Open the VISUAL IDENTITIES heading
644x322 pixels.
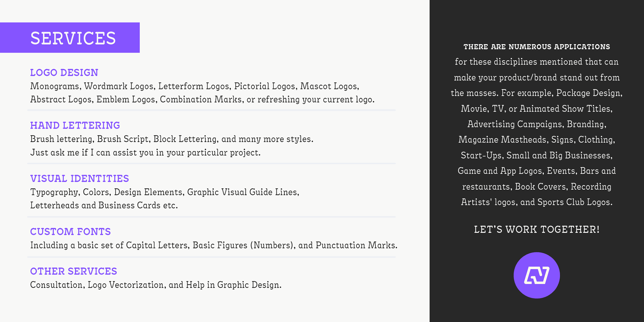point(79,178)
